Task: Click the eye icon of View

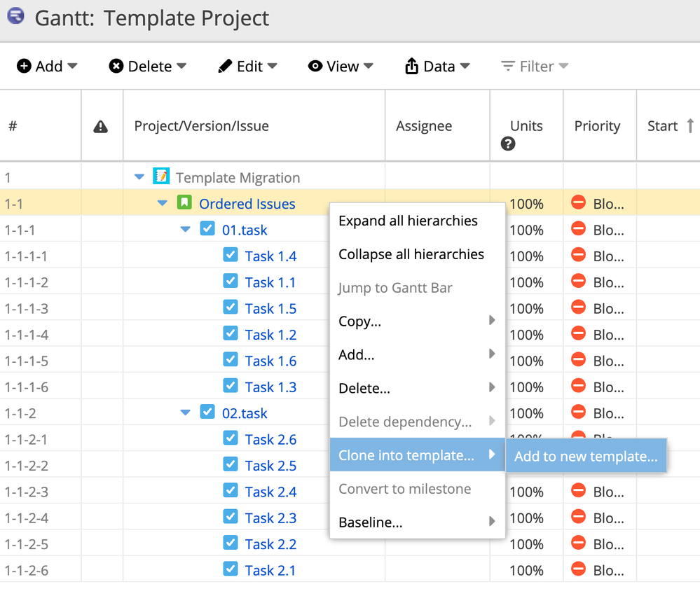Action: [315, 66]
